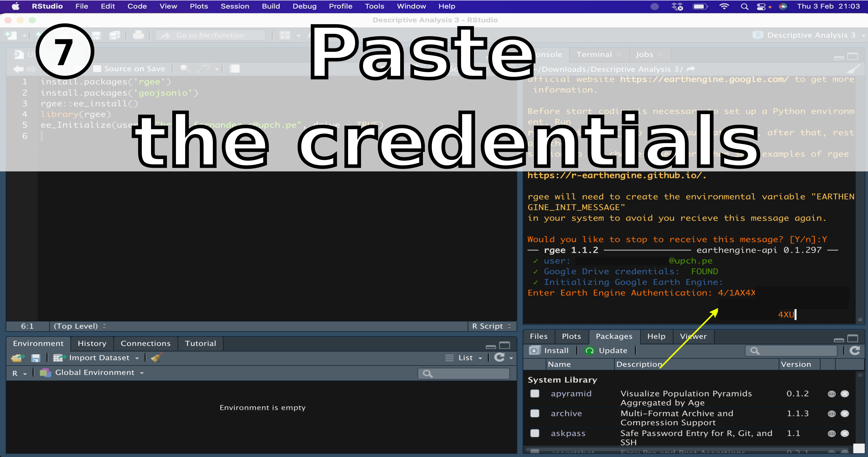
Task: Open the Build menu in menu bar
Action: 271,7
